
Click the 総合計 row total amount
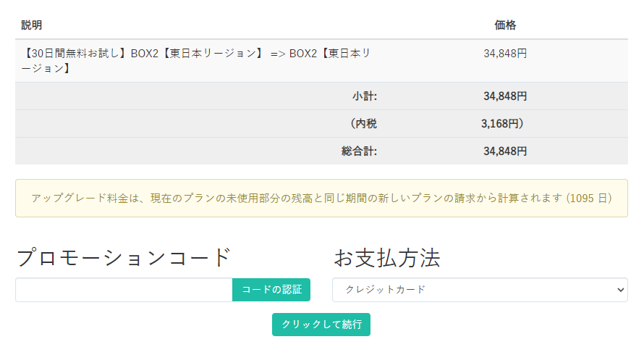click(505, 151)
